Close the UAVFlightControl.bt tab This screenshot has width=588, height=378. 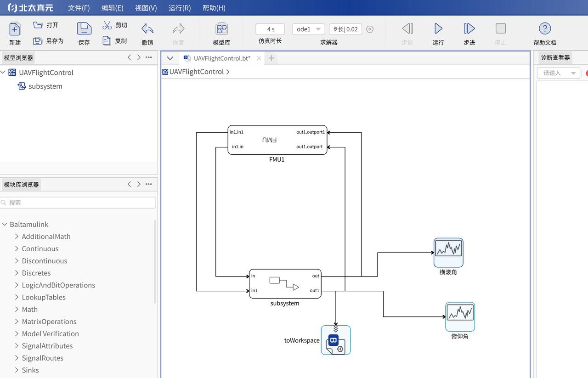pos(259,58)
